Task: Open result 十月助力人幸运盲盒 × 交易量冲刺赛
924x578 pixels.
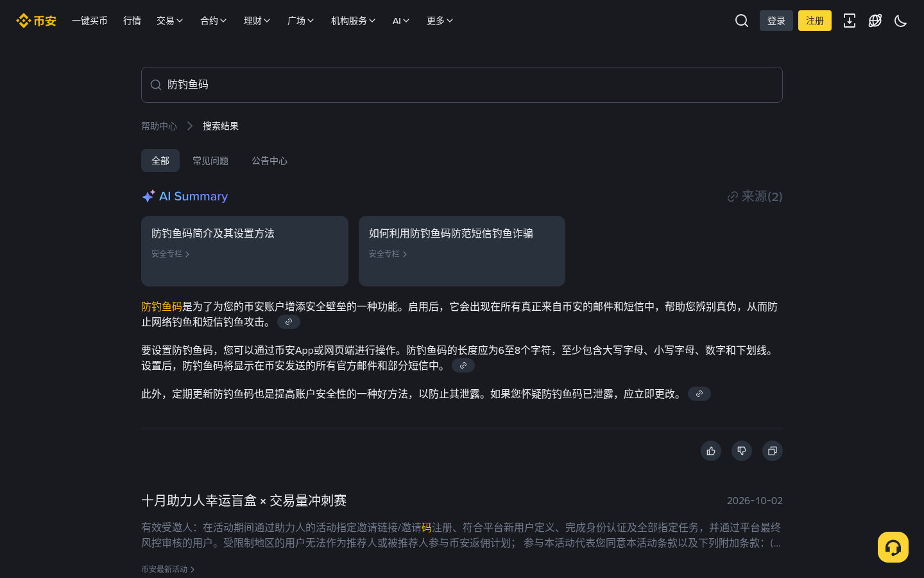Action: click(x=244, y=500)
